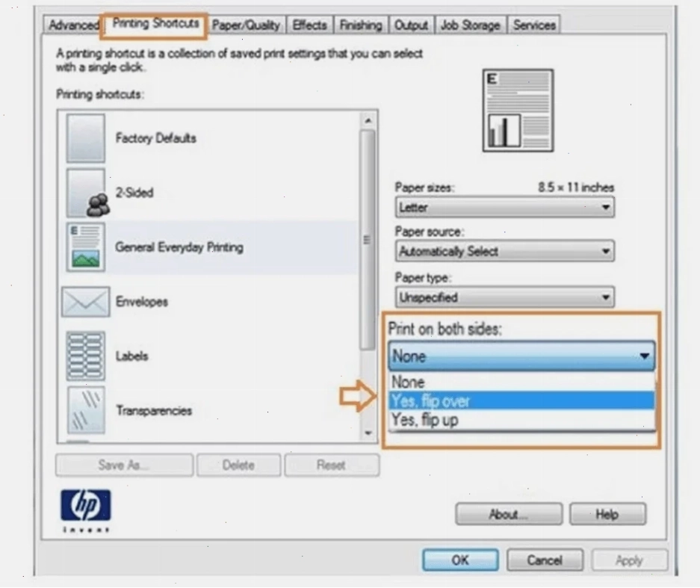
Task: Click the Transparencies shortcut icon
Action: [86, 410]
